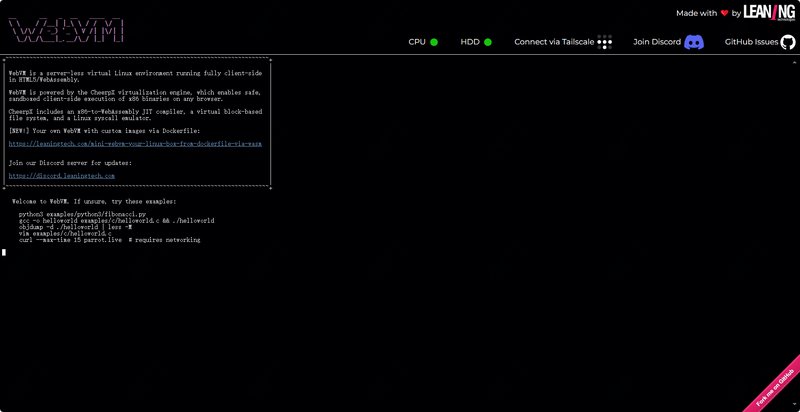Click the 'curl --max-time 15 parrot.live' line
This screenshot has width=800, height=412.
(x=110, y=240)
